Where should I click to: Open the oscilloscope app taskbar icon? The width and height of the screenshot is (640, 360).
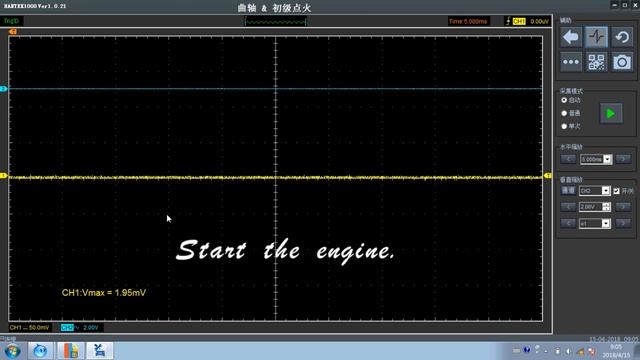99,351
